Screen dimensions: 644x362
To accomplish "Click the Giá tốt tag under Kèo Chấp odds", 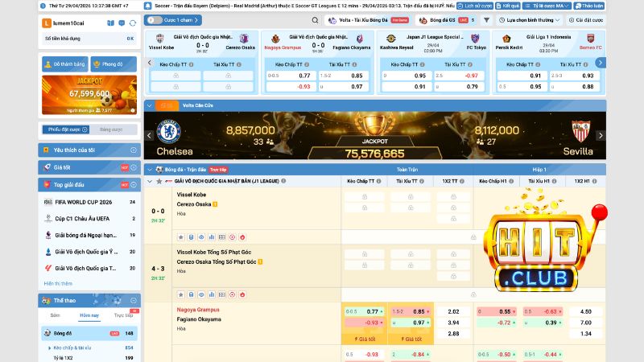I will coord(365,339).
